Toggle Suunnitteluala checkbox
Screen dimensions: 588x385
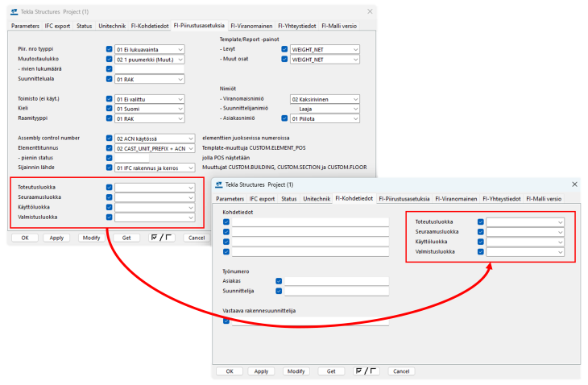109,79
